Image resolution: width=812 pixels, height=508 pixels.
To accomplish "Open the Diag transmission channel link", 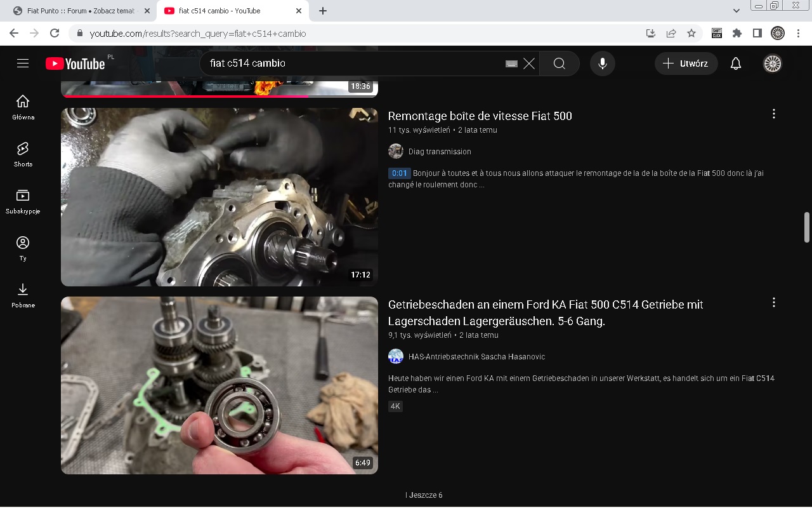I will 439,152.
